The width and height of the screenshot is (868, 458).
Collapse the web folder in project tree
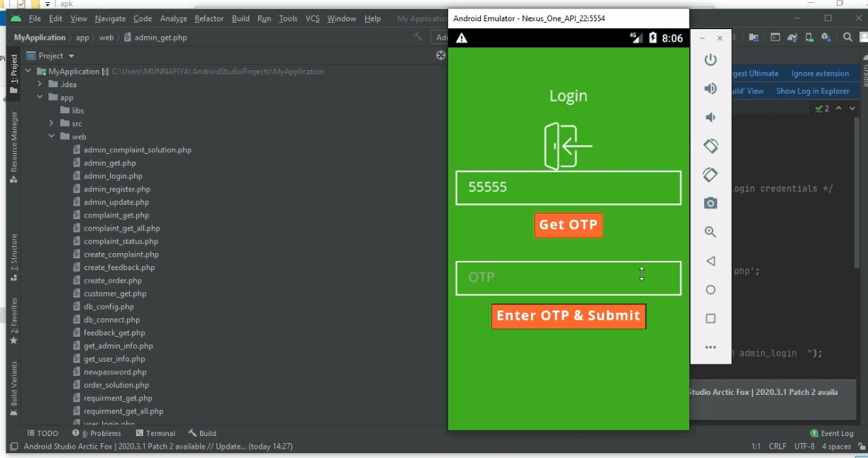(52, 137)
